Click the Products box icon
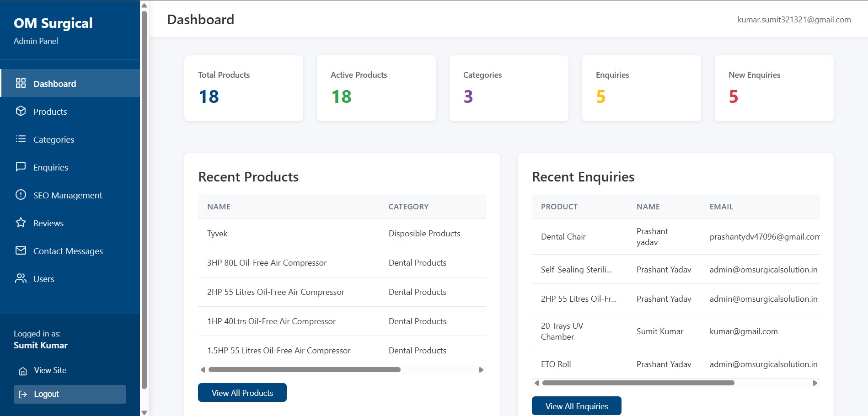The width and height of the screenshot is (868, 416). point(21,111)
